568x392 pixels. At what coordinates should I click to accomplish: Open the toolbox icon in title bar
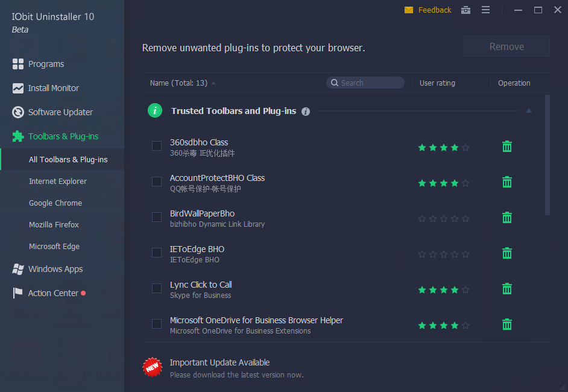tap(465, 10)
